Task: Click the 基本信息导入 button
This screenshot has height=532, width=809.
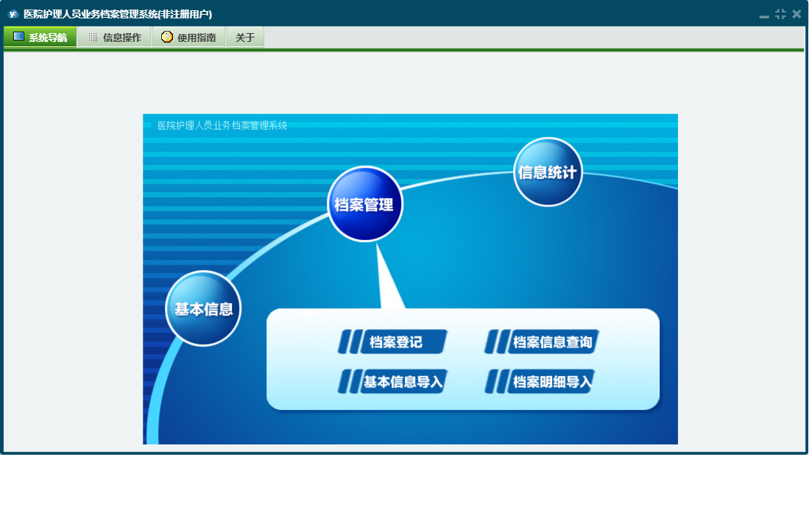Action: tap(392, 381)
